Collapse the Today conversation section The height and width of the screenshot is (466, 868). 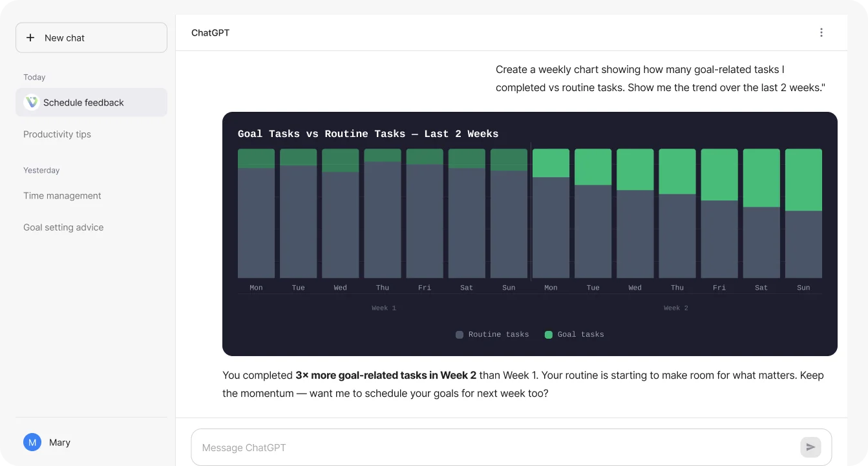point(34,77)
